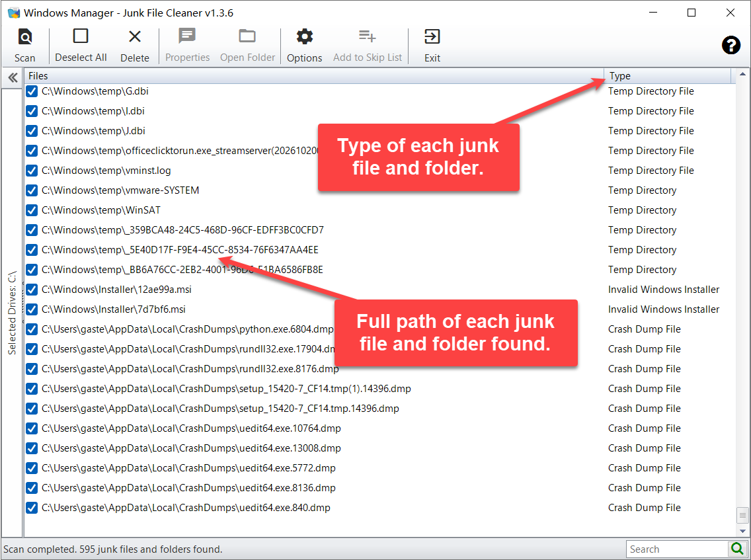
Task: Click the scan completed status bar text
Action: [112, 549]
